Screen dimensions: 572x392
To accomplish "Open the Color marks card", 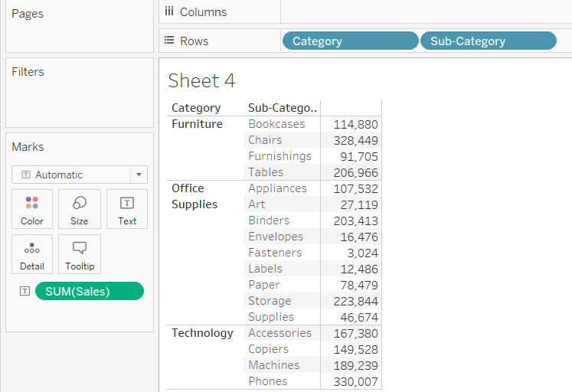I will click(32, 209).
